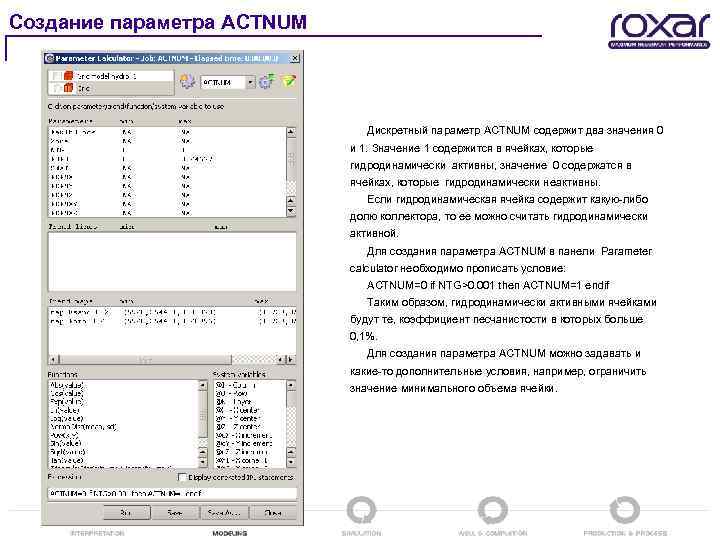
Task: Click the gear icon left of ACTNUM dropdown
Action: click(x=187, y=82)
